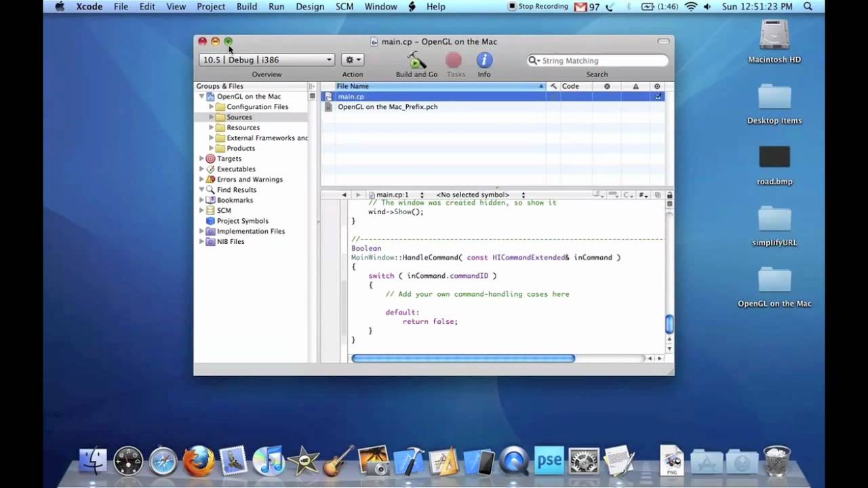The width and height of the screenshot is (868, 488).
Task: Select Project Symbols item
Action: click(243, 221)
